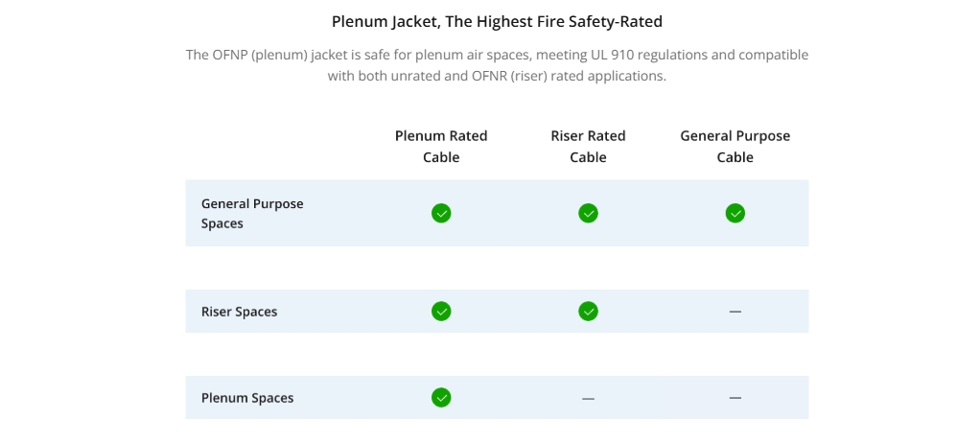Click the General Purpose Spaces row label
This screenshot has width=980, height=443.
(x=252, y=213)
